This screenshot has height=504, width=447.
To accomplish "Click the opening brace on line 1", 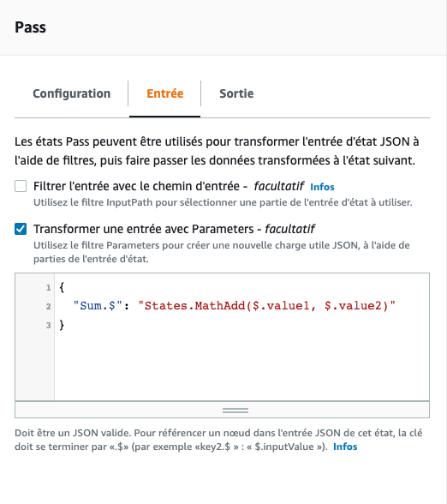I will [x=62, y=287].
